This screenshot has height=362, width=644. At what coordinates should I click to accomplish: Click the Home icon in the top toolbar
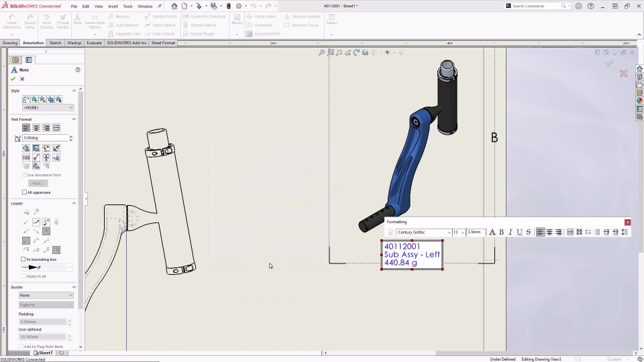[x=174, y=6]
